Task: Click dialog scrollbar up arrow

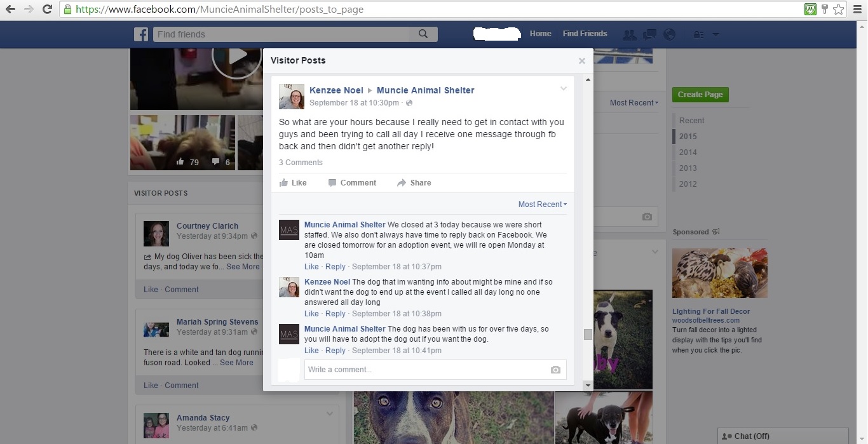Action: tap(587, 79)
